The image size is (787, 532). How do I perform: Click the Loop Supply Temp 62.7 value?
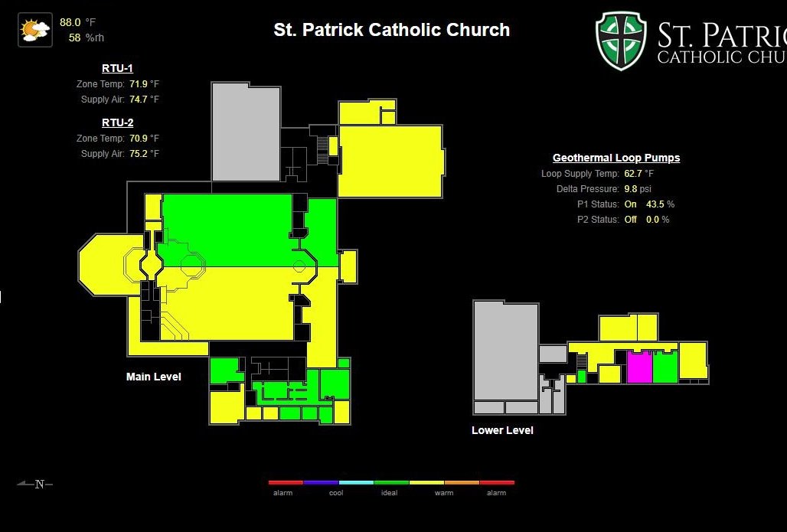(634, 174)
